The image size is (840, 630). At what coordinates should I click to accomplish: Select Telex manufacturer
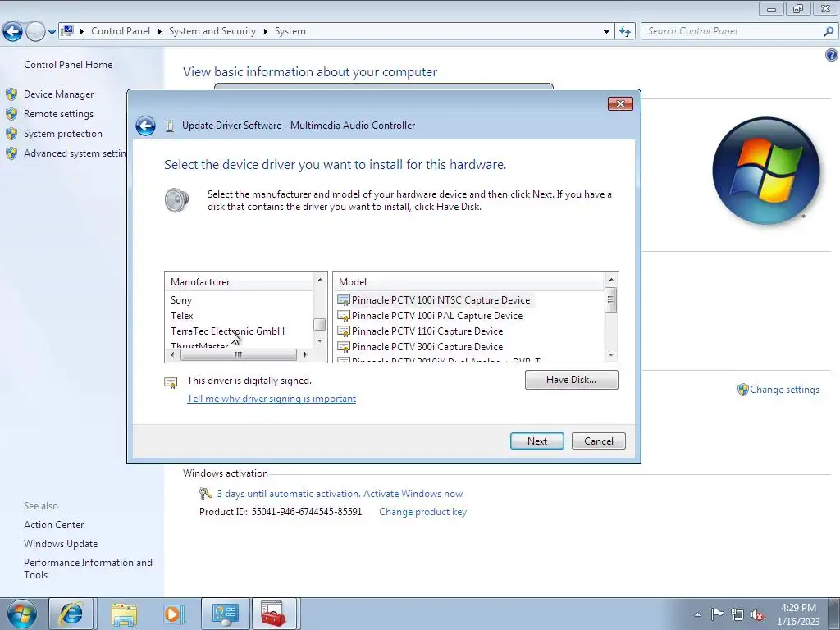pyautogui.click(x=181, y=316)
